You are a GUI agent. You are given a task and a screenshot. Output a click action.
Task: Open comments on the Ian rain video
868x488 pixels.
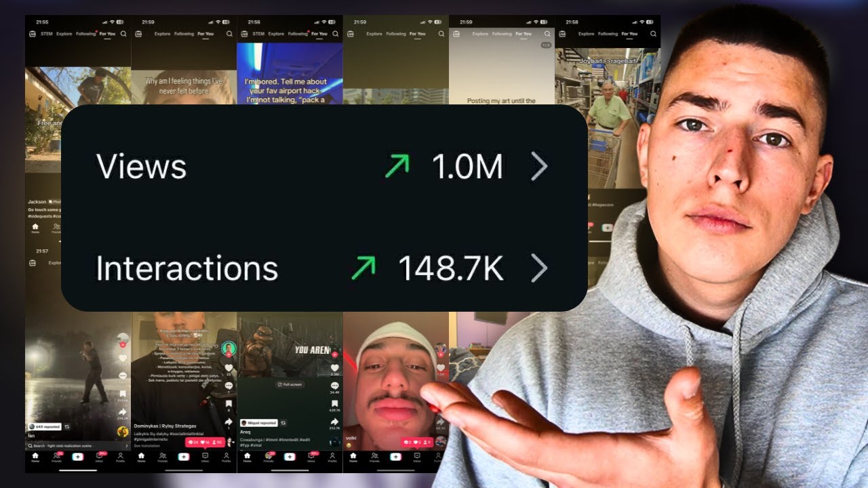123,375
